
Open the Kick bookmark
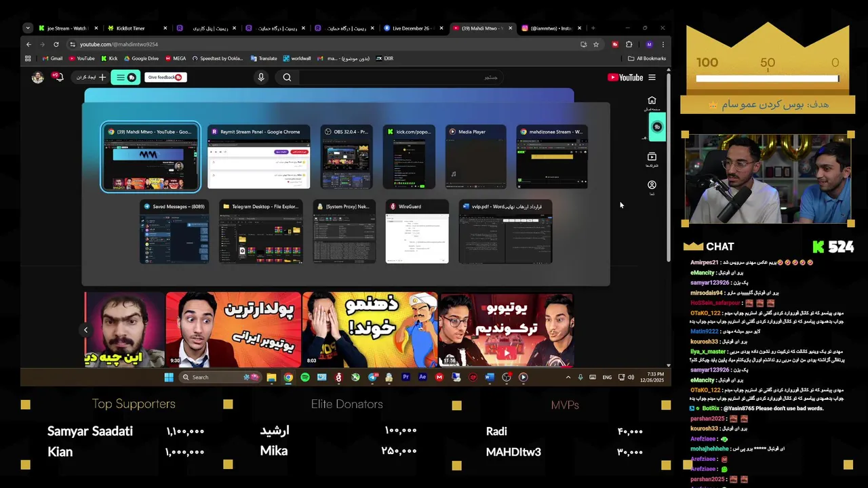pos(109,58)
